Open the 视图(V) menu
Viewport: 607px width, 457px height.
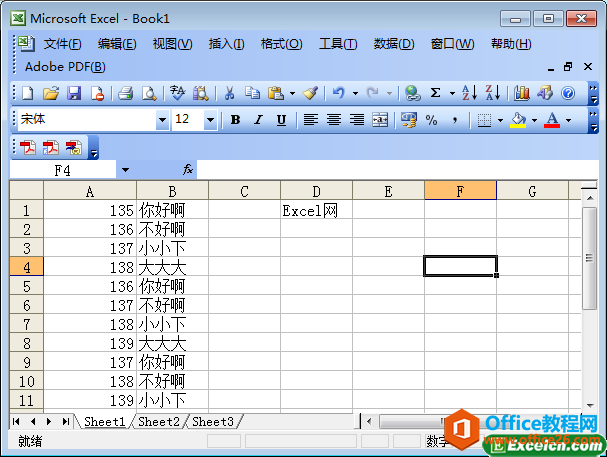click(x=172, y=44)
